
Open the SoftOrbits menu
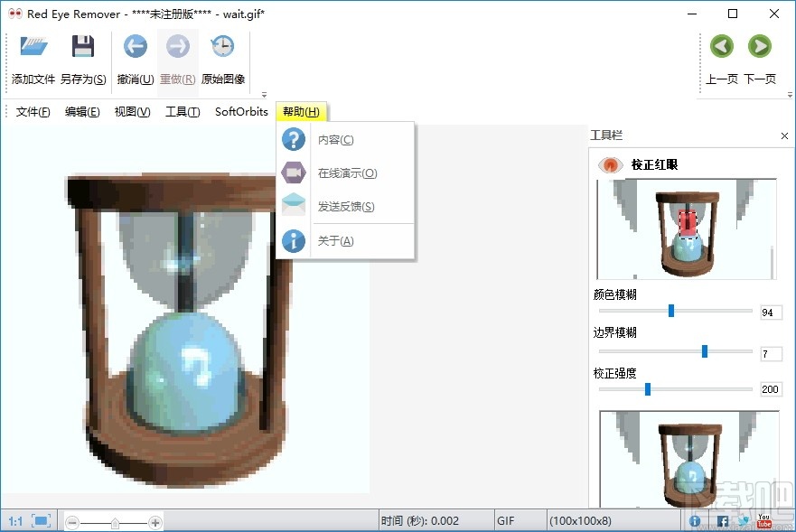click(240, 112)
